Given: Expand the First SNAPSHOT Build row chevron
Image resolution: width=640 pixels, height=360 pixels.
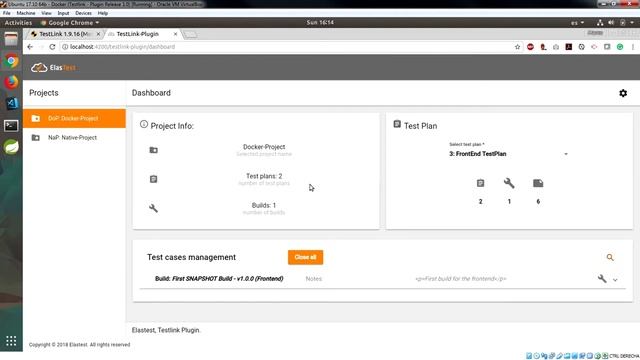Looking at the screenshot, I should pos(615,280).
